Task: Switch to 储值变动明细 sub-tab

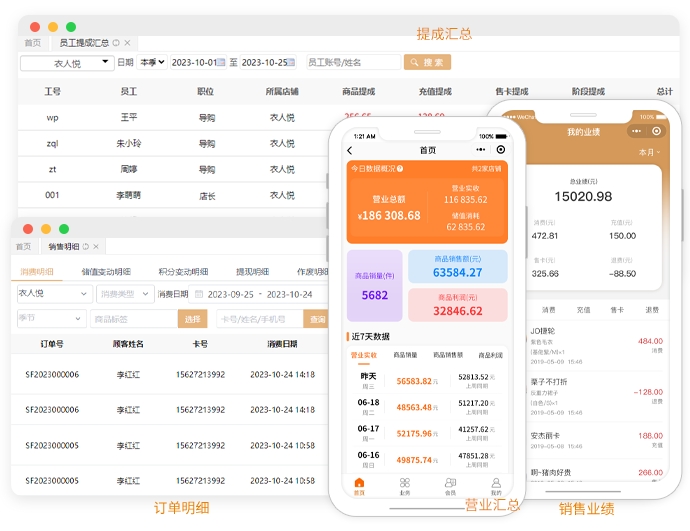Action: [106, 271]
